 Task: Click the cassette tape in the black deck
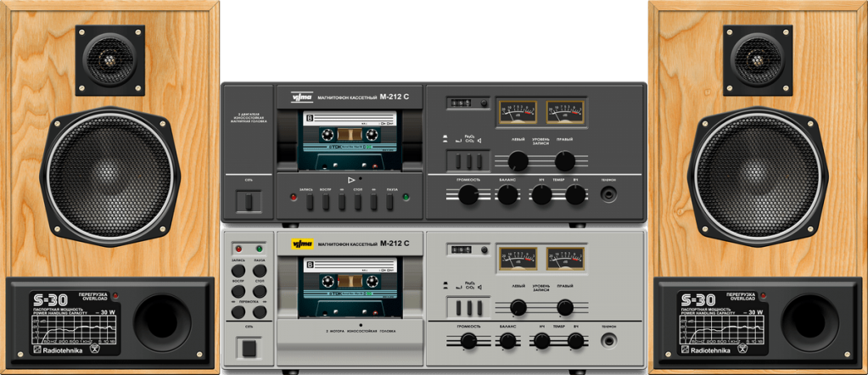(x=350, y=140)
